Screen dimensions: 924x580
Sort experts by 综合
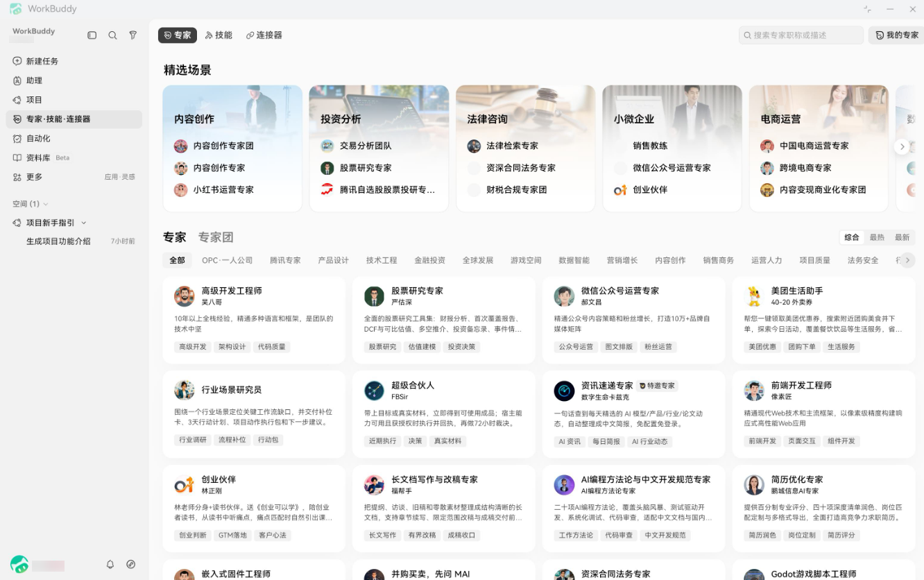click(x=852, y=237)
